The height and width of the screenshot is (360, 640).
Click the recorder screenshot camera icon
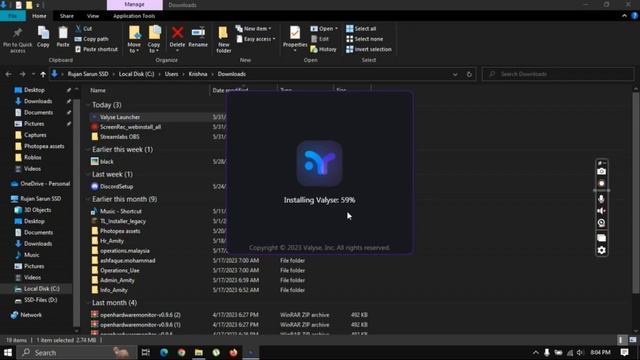[x=601, y=172]
